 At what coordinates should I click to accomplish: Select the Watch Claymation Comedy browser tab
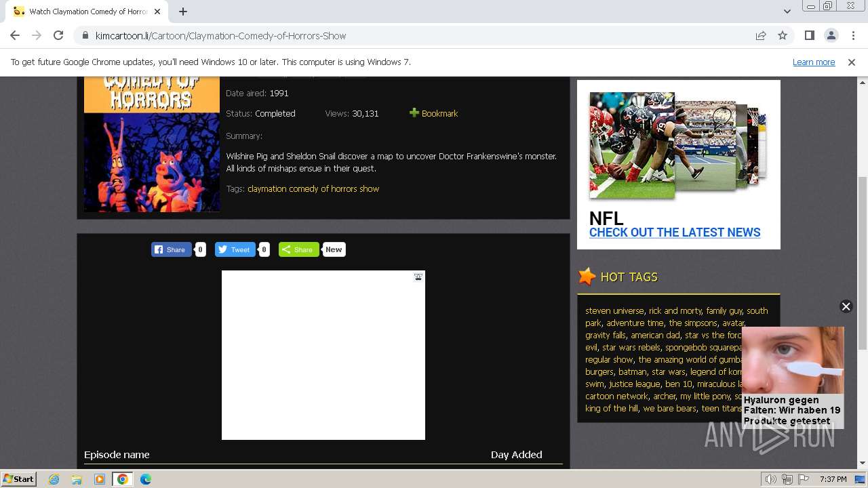tap(87, 12)
